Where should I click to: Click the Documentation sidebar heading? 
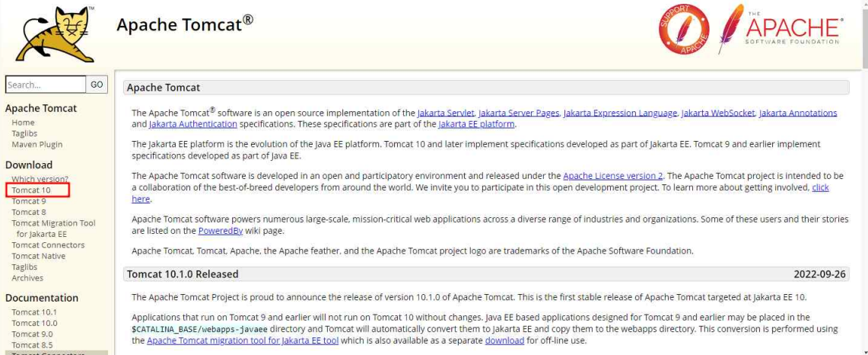pyautogui.click(x=42, y=298)
